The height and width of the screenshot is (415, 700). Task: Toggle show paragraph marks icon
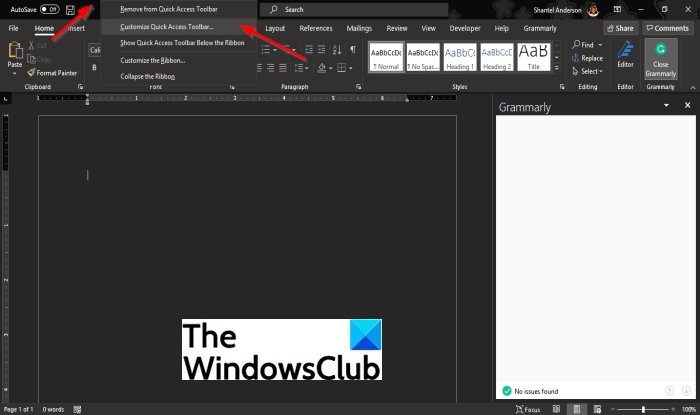(353, 50)
